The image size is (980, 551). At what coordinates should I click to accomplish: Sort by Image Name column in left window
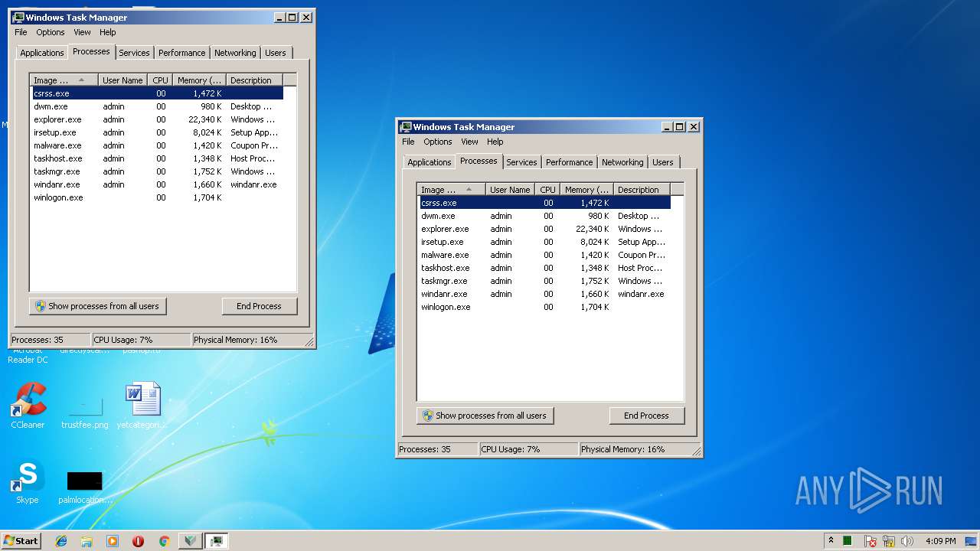coord(64,80)
